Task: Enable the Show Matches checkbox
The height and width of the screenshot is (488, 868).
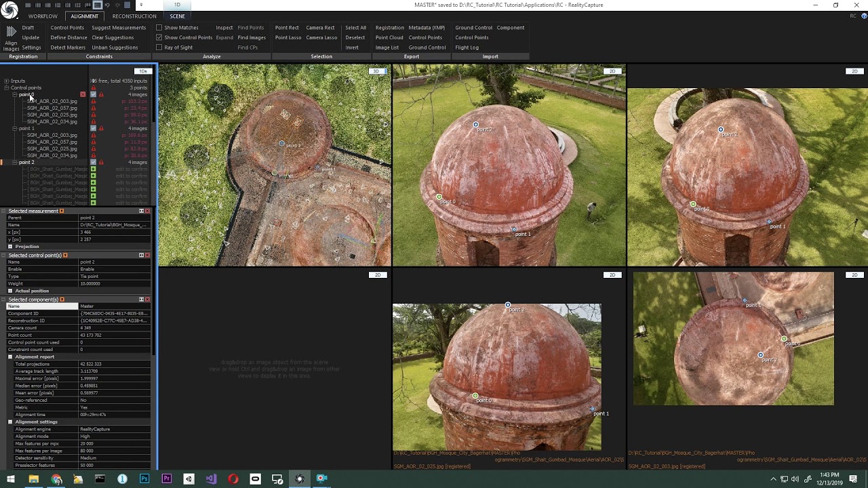Action: pos(159,28)
